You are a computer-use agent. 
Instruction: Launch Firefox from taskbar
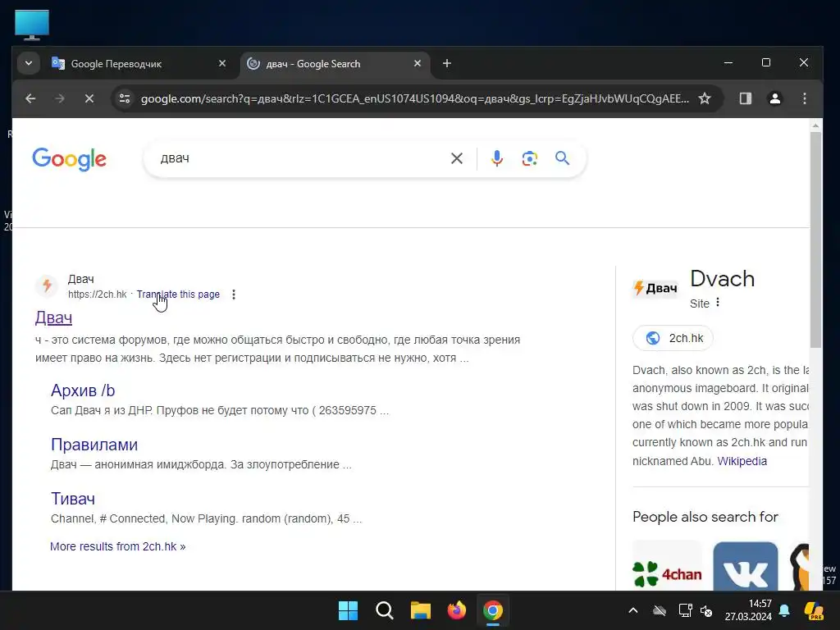(x=456, y=610)
